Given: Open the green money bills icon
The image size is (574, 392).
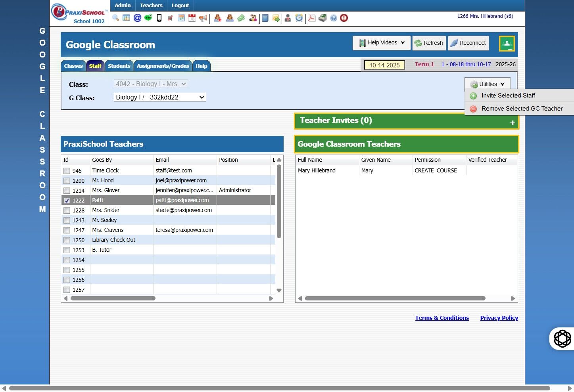Looking at the screenshot, I should (x=241, y=18).
